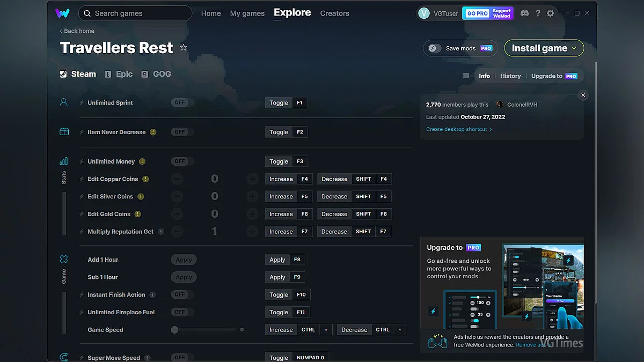Open the Inventory chest icon in sidebar

pyautogui.click(x=64, y=131)
